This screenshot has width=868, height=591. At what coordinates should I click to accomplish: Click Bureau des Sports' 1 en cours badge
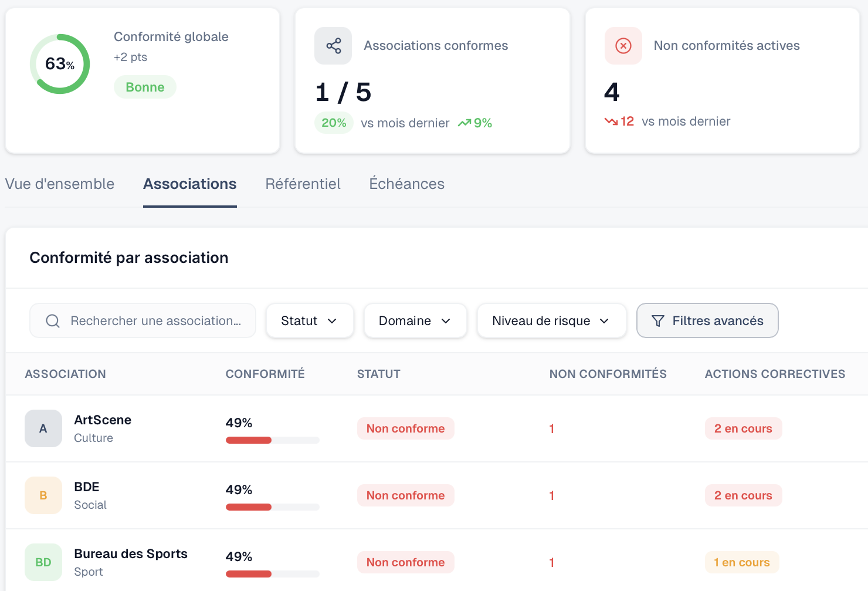coord(742,562)
